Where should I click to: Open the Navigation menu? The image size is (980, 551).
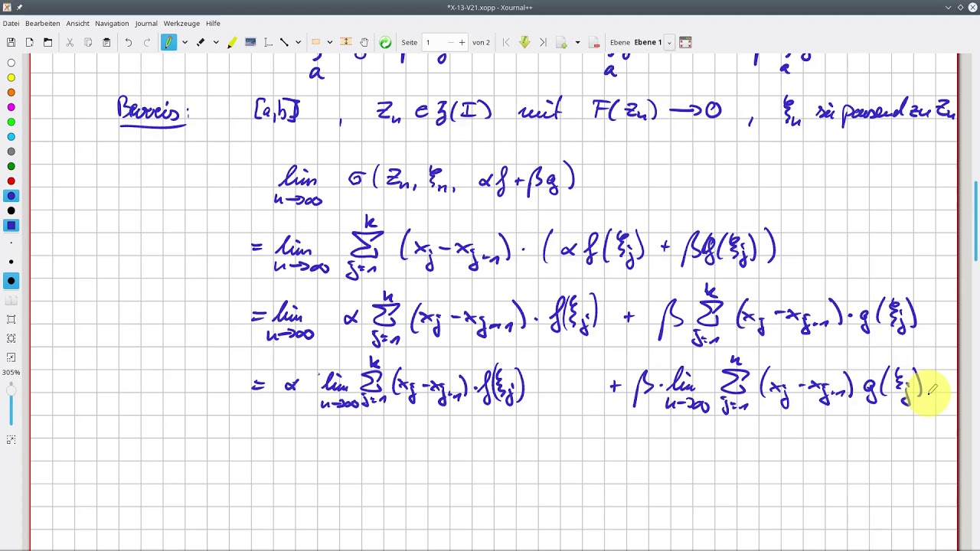[112, 23]
